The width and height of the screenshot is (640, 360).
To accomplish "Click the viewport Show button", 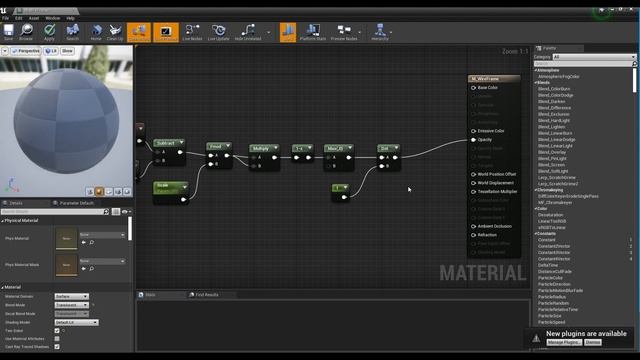I will pyautogui.click(x=67, y=51).
